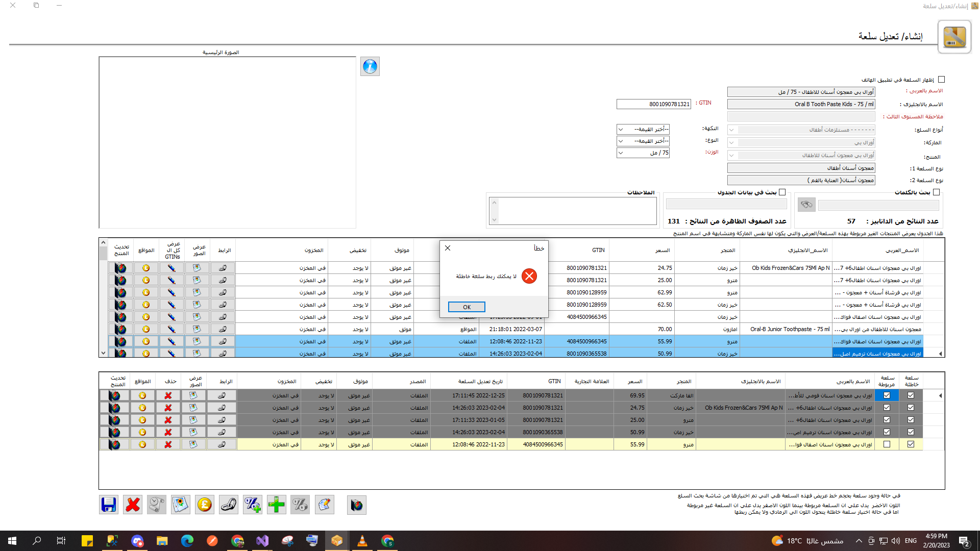Enable 'بحث في بيانات الجدول' checkbox
The height and width of the screenshot is (551, 980).
[782, 192]
